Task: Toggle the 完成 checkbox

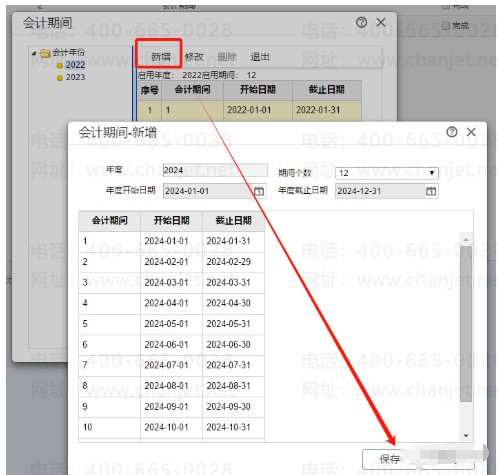Action: click(x=445, y=25)
